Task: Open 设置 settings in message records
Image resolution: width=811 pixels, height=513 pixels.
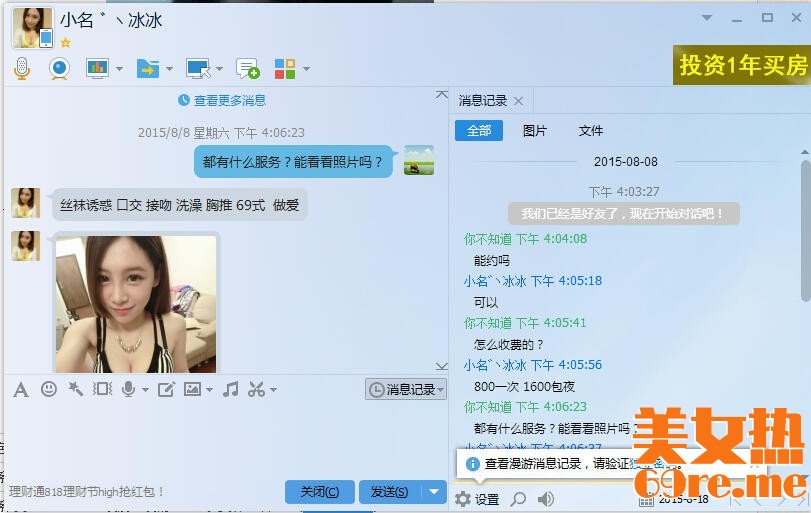Action: point(476,499)
